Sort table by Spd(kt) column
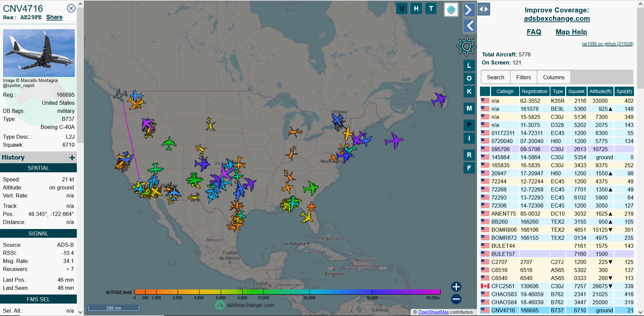Viewport: 644px width, 316px height. click(x=624, y=91)
